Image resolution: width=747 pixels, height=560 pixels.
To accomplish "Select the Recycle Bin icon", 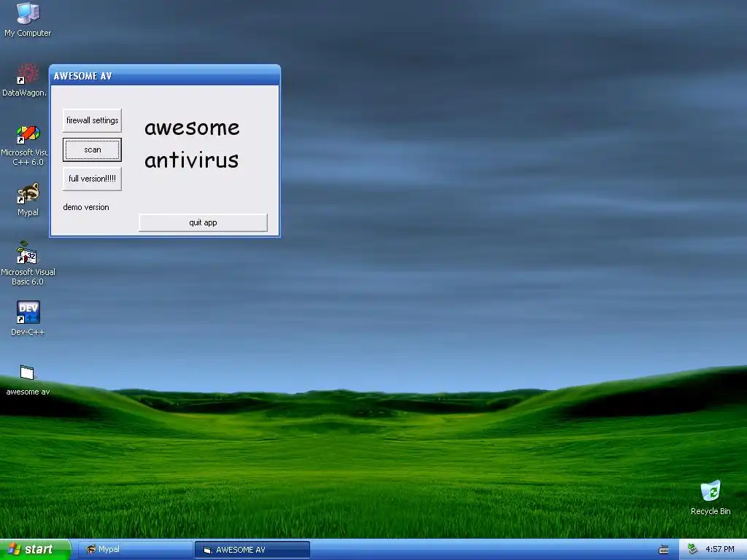I will tap(711, 497).
